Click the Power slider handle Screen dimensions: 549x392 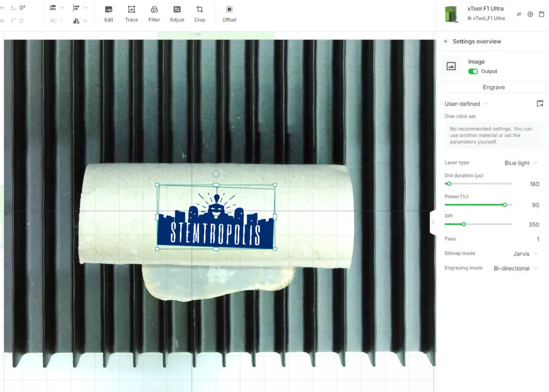pyautogui.click(x=505, y=205)
